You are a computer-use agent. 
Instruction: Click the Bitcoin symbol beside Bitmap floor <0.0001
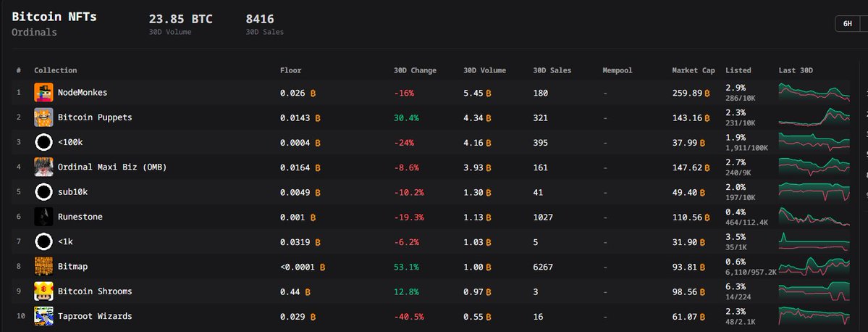click(322, 267)
